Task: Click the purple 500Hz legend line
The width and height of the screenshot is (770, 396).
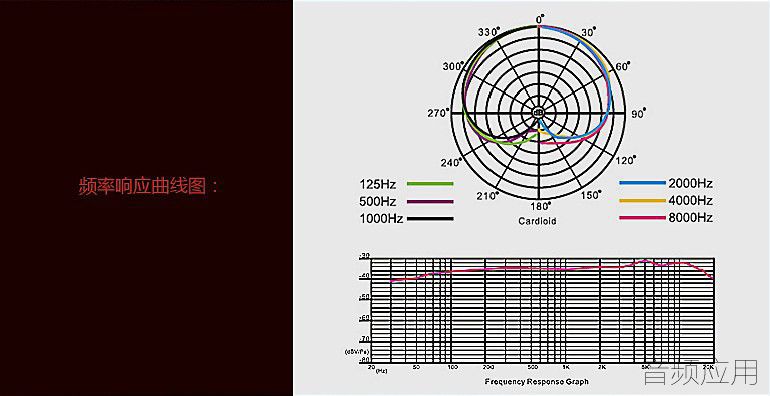Action: 430,201
